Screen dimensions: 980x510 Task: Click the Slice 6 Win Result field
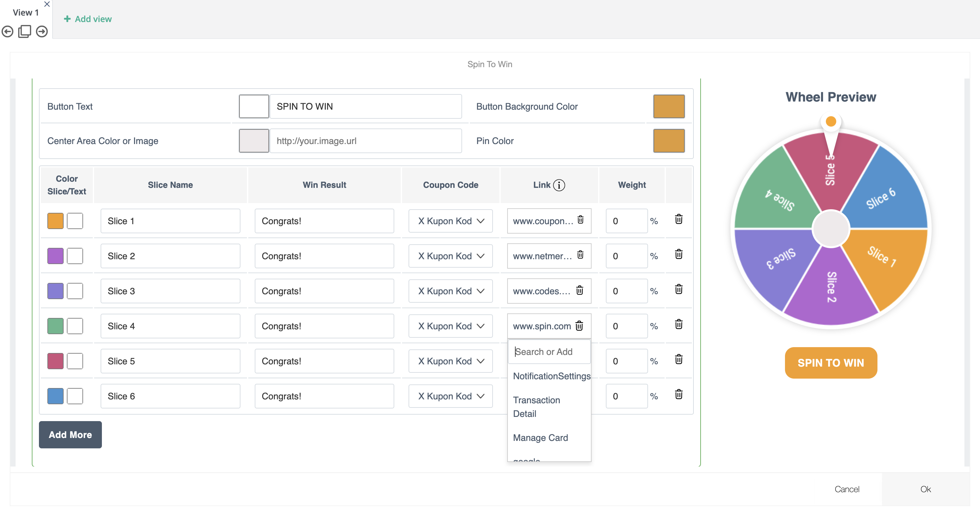pos(325,396)
